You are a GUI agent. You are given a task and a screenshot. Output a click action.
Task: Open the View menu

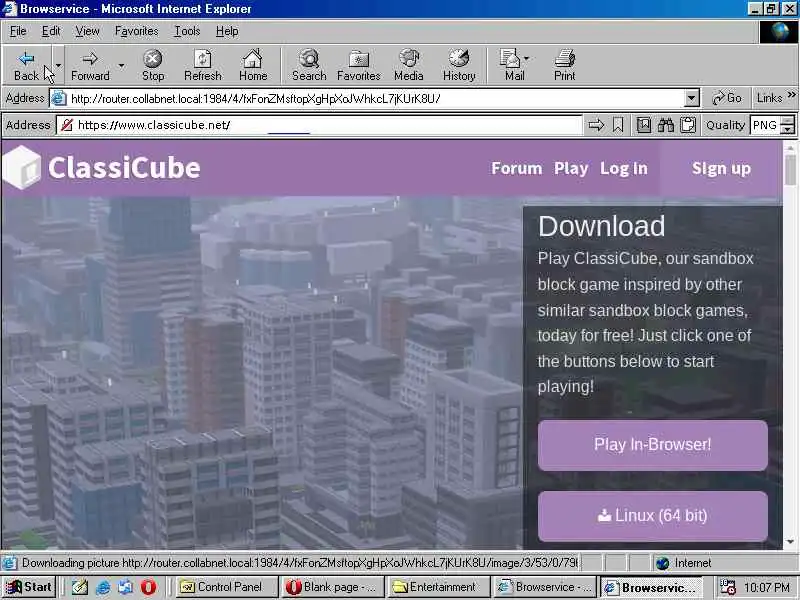coord(87,31)
